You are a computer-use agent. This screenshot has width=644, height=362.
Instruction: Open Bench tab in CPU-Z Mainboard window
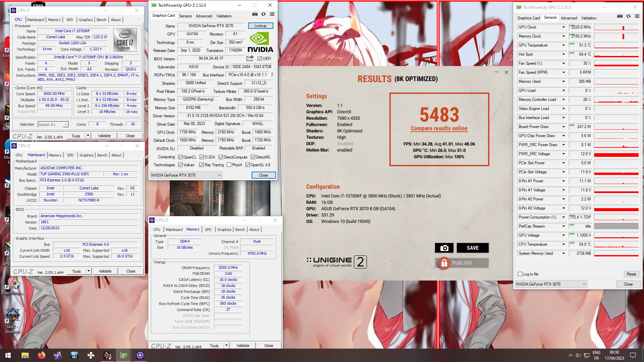coord(102,155)
